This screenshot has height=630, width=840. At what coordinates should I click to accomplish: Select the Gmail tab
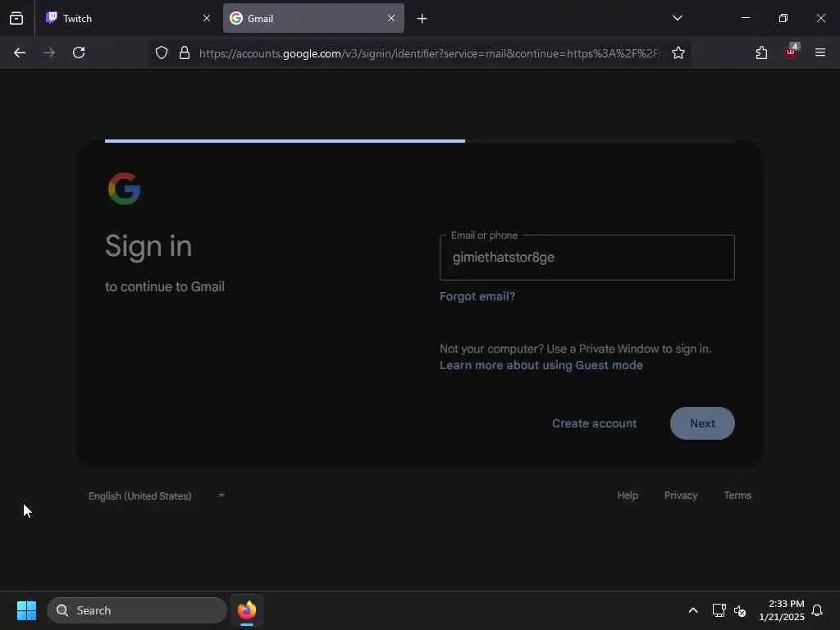(313, 18)
